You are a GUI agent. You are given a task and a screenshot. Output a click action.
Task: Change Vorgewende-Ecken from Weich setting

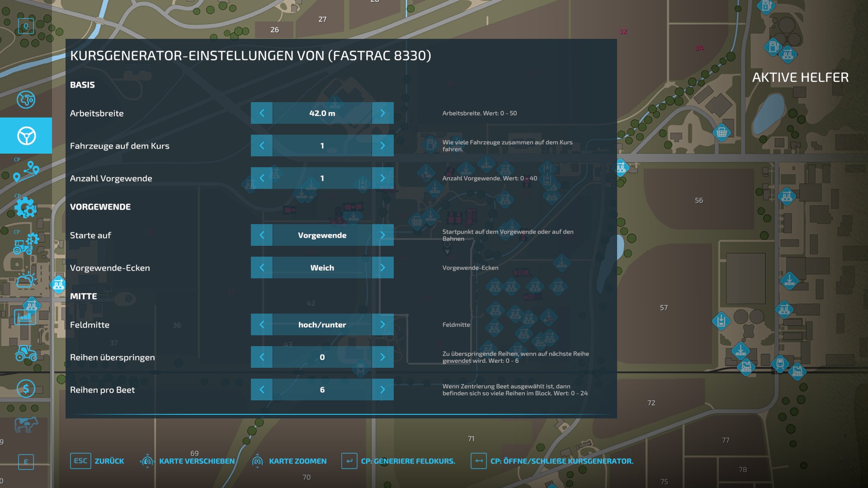point(382,267)
